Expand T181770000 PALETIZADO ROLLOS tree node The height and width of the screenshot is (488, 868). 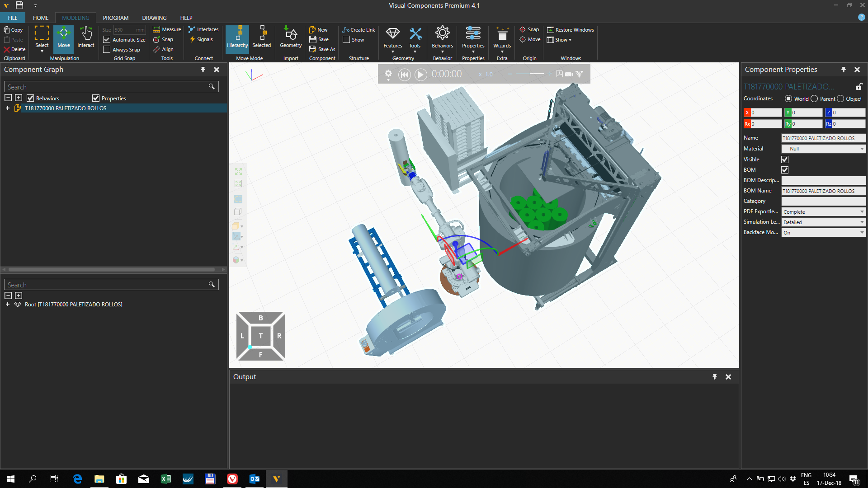(x=8, y=108)
